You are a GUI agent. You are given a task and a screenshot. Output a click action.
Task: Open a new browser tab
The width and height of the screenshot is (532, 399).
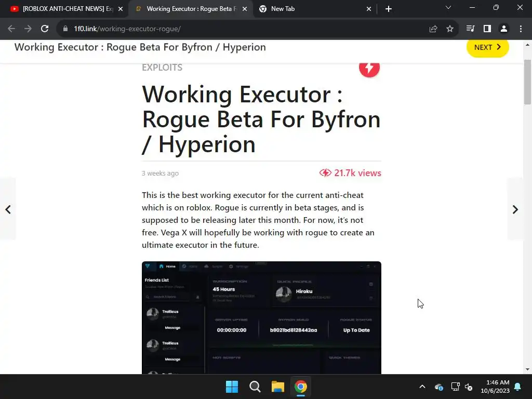coord(389,9)
